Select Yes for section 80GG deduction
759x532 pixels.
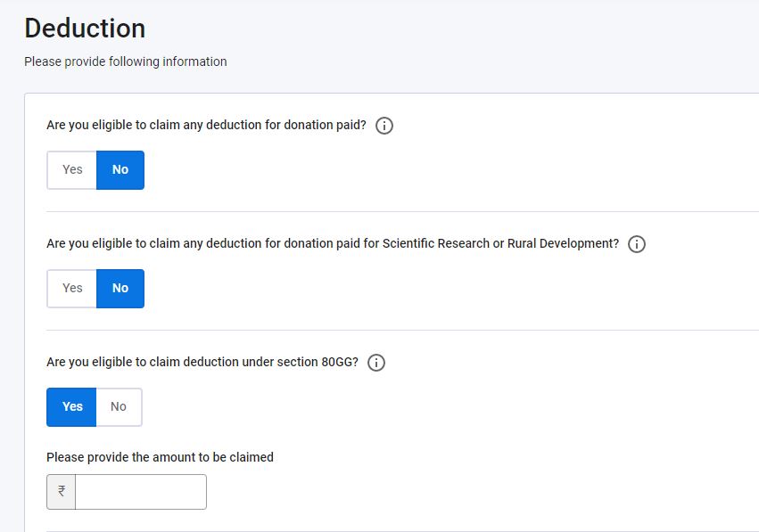tap(71, 406)
